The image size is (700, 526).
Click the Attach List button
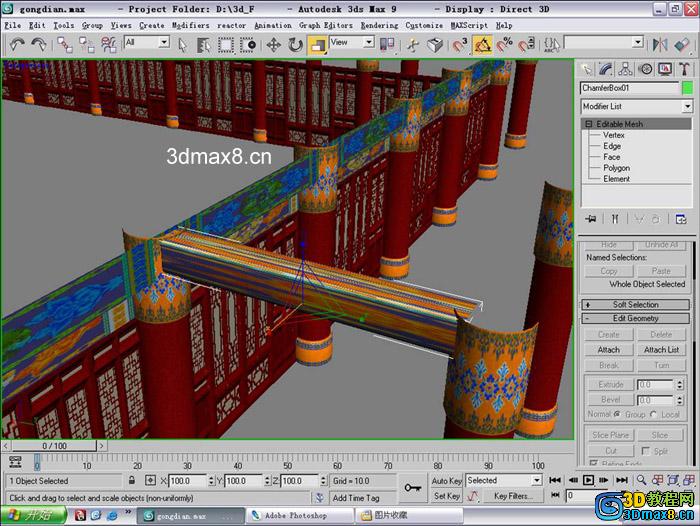(x=661, y=350)
